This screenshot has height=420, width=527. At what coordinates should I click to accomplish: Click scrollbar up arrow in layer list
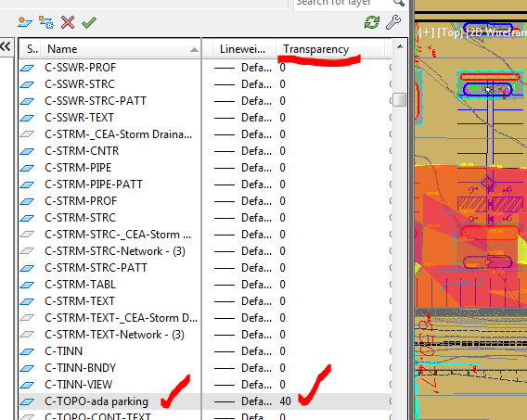click(400, 46)
